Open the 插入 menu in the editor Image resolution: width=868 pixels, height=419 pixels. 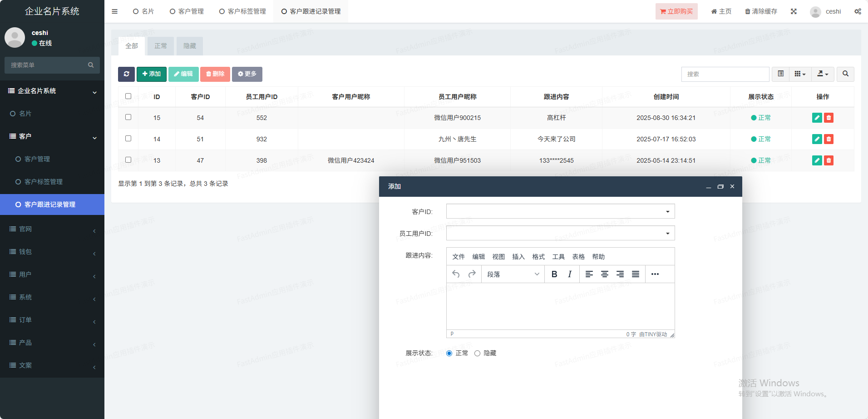point(518,257)
